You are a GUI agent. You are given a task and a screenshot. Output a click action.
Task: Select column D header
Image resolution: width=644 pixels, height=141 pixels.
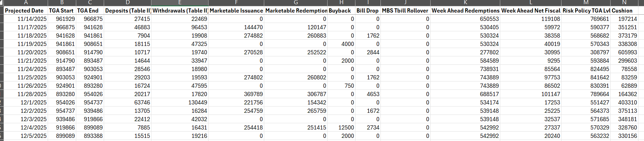click(127, 2)
